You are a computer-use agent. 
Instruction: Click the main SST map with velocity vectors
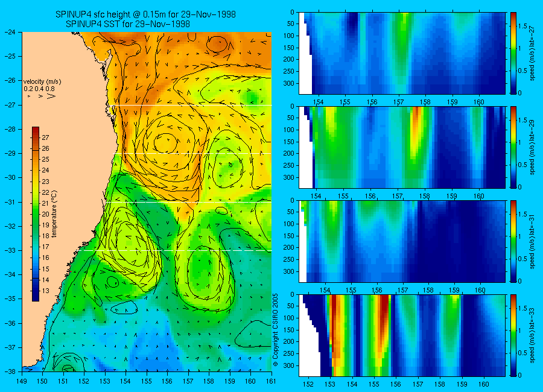click(x=147, y=202)
